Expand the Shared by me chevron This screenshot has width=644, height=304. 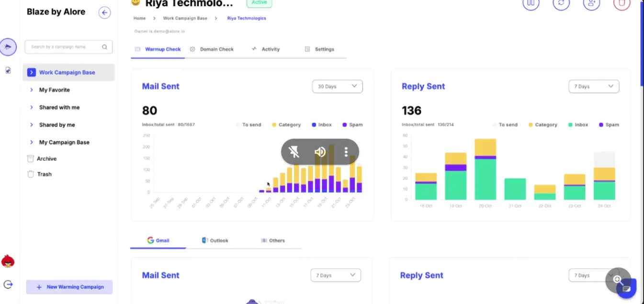point(31,125)
